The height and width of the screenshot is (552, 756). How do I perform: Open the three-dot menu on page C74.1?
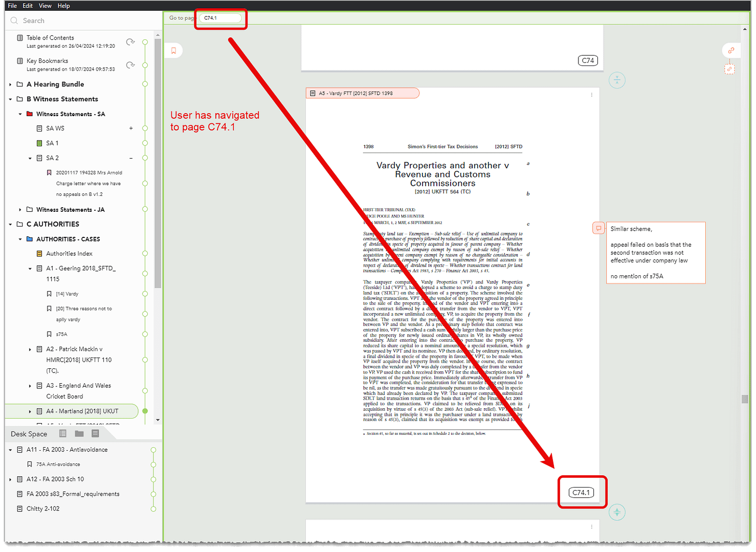(592, 95)
